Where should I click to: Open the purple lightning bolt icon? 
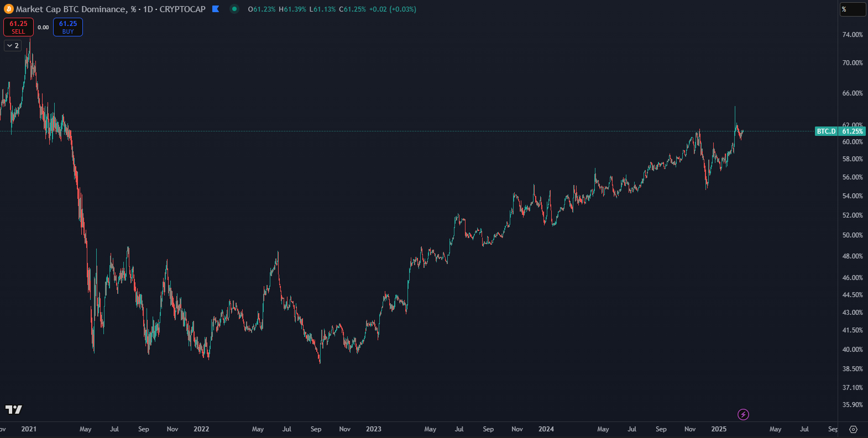pyautogui.click(x=744, y=414)
